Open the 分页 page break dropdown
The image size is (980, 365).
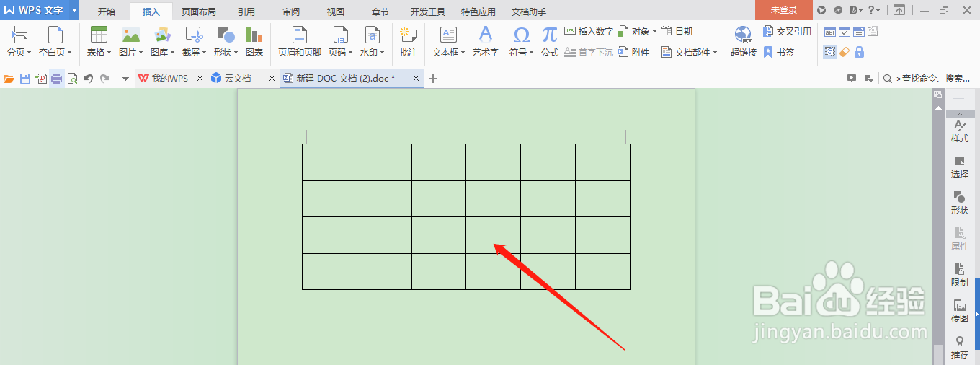tap(19, 43)
